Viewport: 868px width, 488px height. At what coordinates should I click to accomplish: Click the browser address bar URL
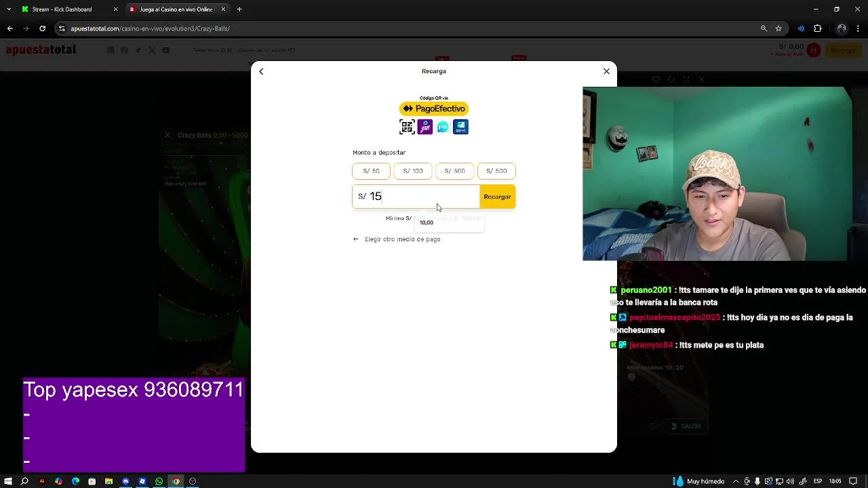coord(150,28)
